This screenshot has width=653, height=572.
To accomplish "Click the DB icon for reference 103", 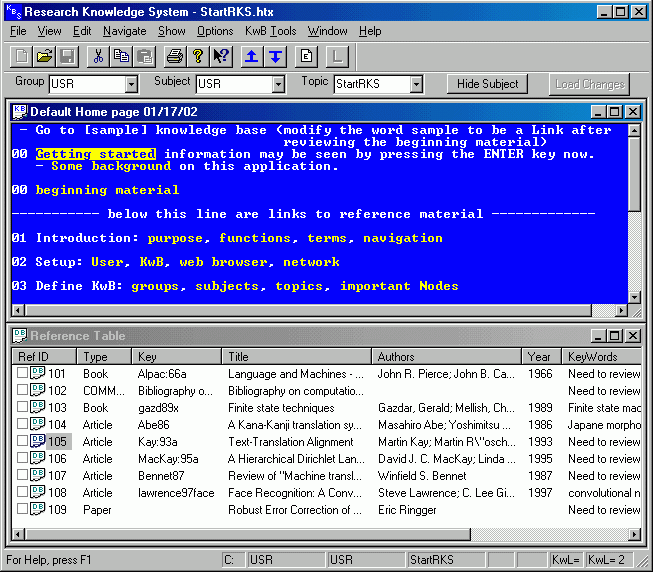I will [37, 407].
